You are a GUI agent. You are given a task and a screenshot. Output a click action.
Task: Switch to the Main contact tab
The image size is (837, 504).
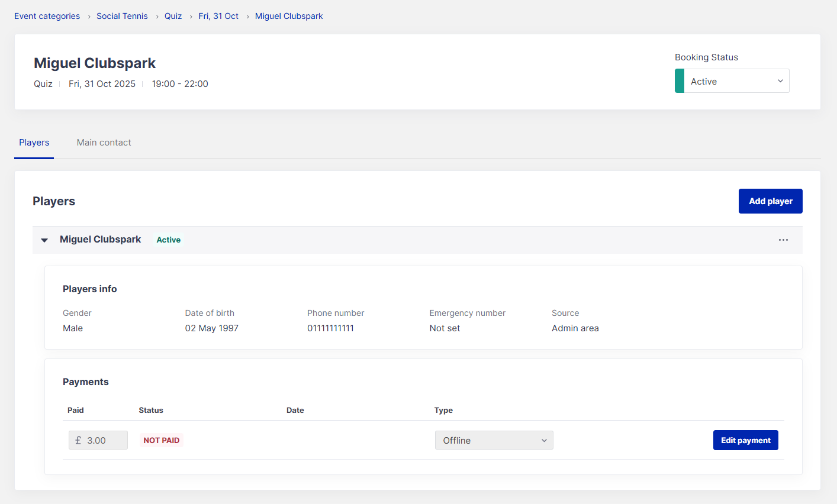tap(104, 143)
